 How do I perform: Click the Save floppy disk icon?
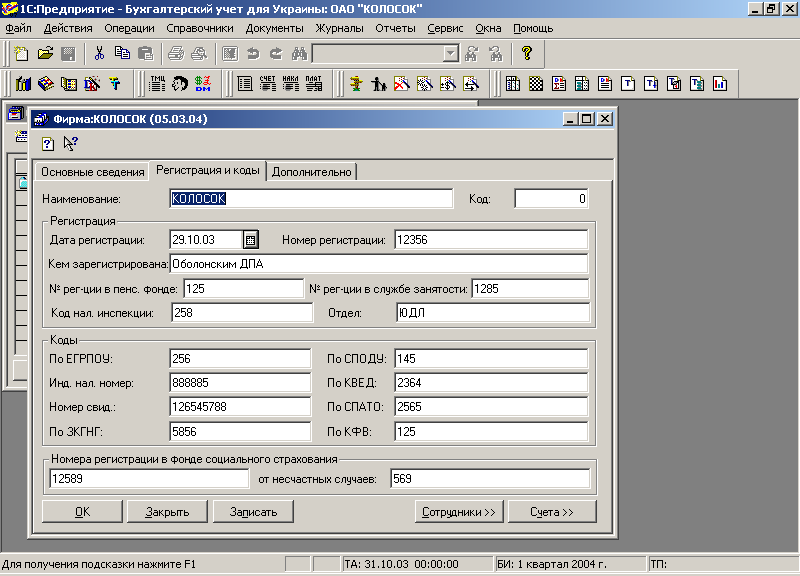point(68,54)
